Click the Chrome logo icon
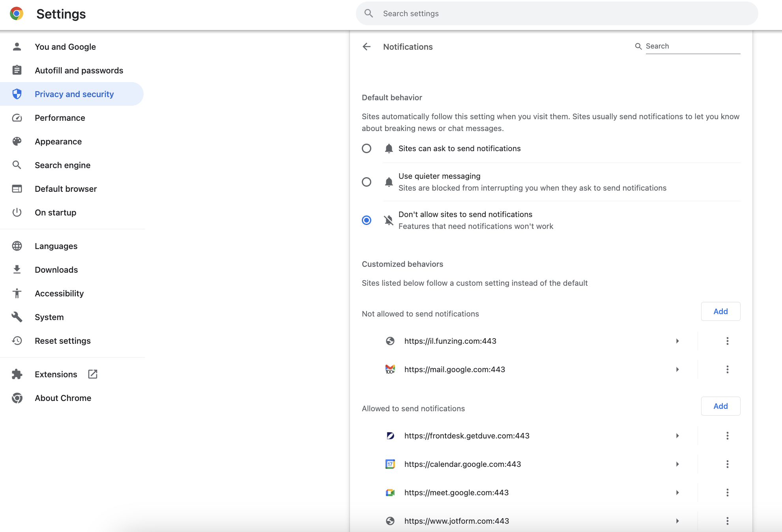This screenshot has width=782, height=532. 17,14
